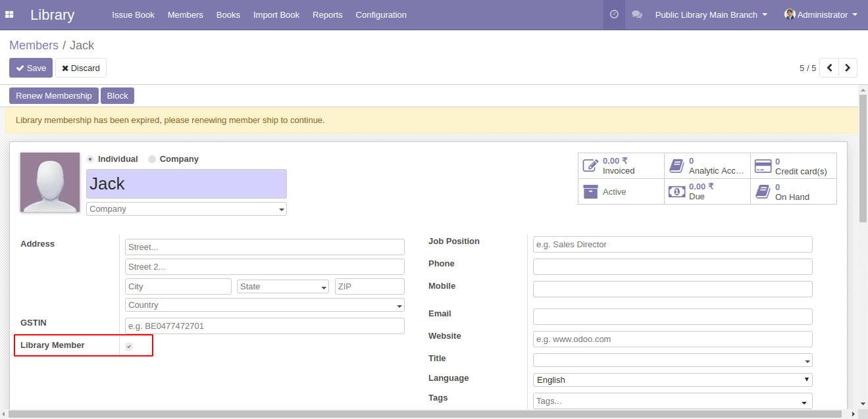Click the Mobile input field
868x419 pixels.
point(673,289)
